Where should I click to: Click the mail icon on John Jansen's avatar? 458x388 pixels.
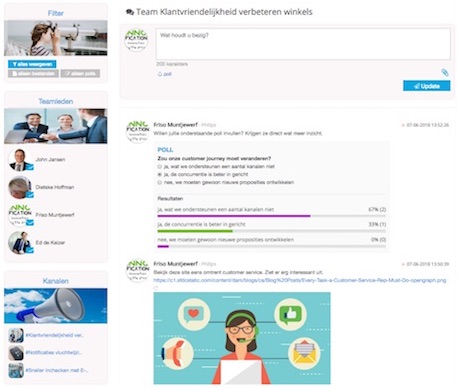pyautogui.click(x=30, y=167)
